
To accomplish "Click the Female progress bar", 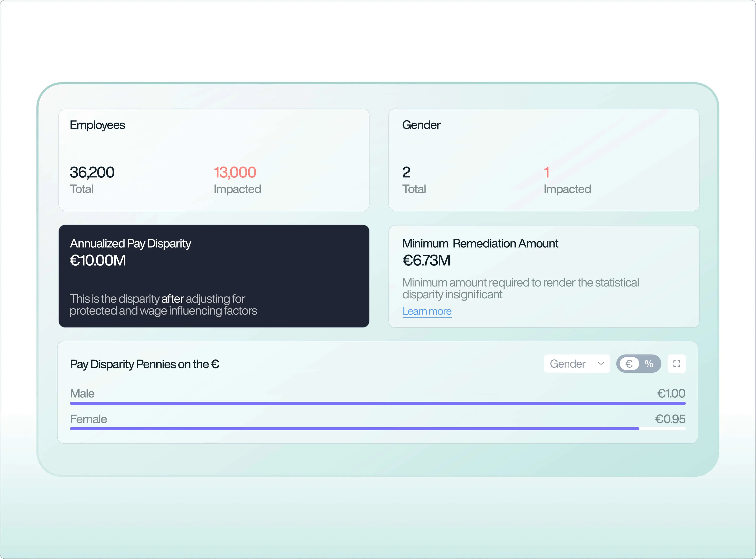I will point(378,429).
